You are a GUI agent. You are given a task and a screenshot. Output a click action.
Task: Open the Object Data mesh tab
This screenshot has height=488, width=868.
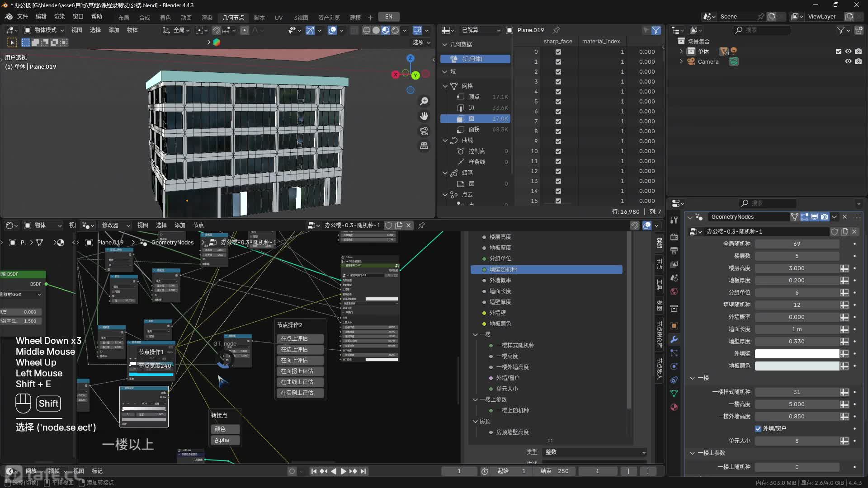tap(674, 394)
